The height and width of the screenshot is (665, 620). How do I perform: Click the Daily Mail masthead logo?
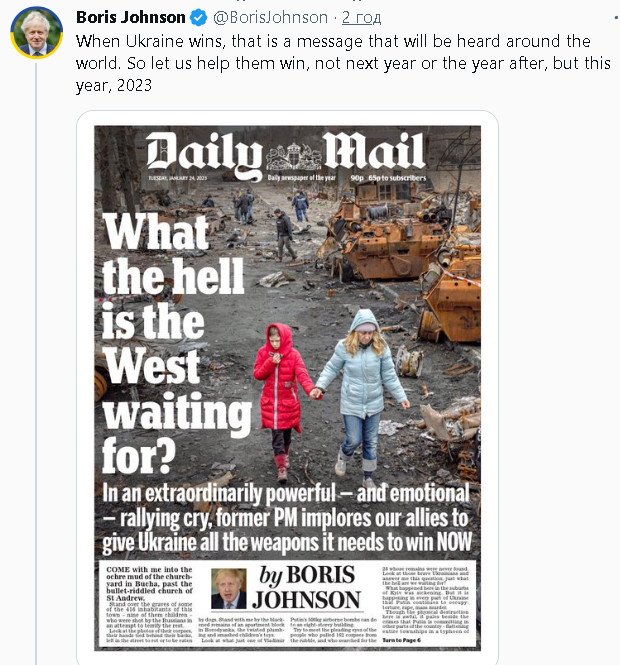pos(286,154)
